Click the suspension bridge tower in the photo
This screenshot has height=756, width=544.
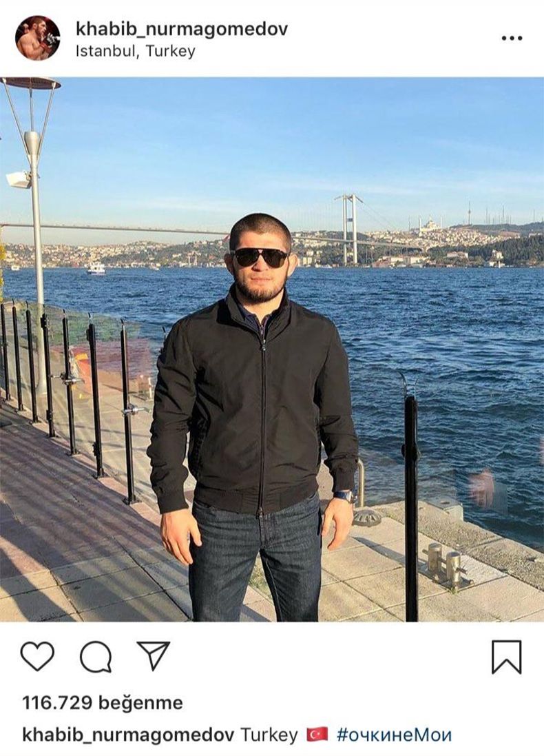pos(351,229)
